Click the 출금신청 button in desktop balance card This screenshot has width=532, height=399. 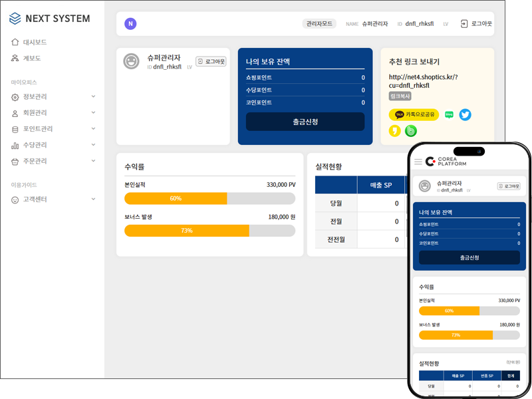click(305, 122)
